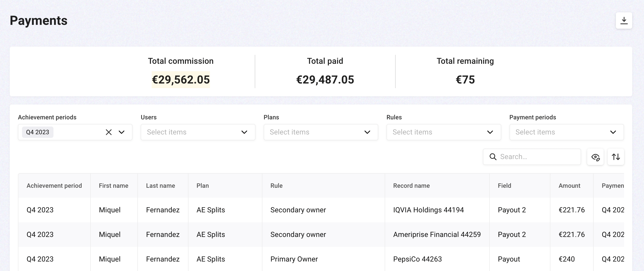Open the column visibility eye icon
Image resolution: width=644 pixels, height=271 pixels.
coord(595,157)
